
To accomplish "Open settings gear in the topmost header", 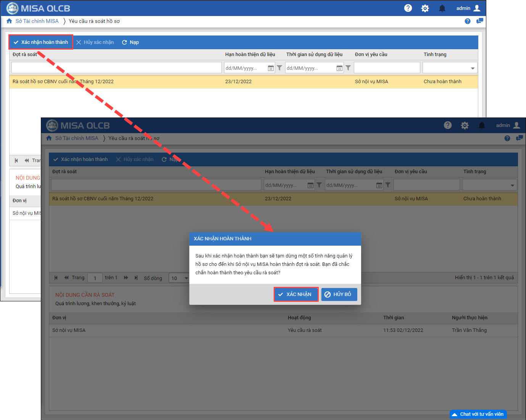I will [425, 8].
